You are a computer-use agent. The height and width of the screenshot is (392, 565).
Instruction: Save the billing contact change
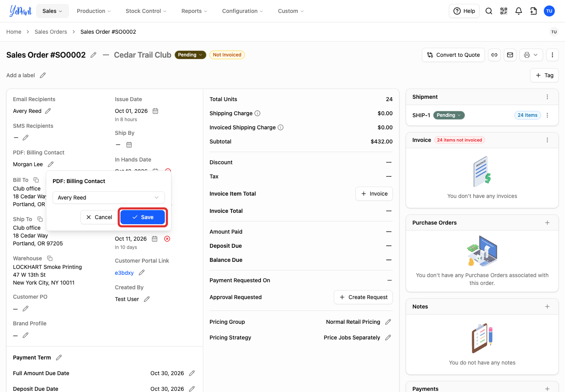pyautogui.click(x=143, y=217)
